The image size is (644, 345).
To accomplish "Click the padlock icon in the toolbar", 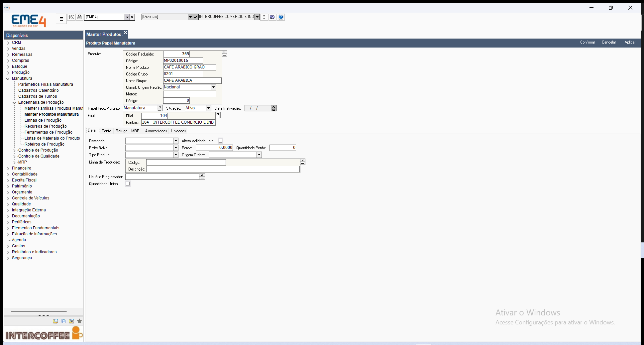I will pos(79,17).
